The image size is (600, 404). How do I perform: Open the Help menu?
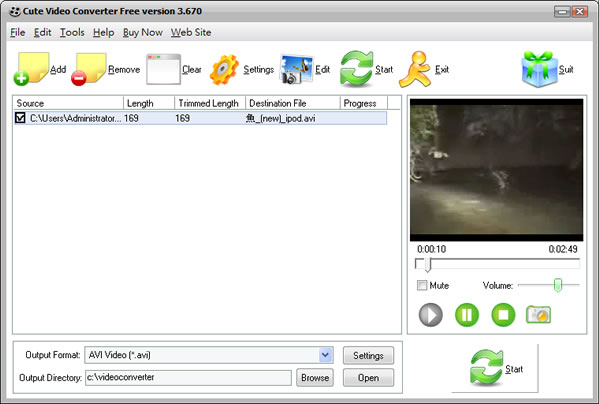point(104,33)
